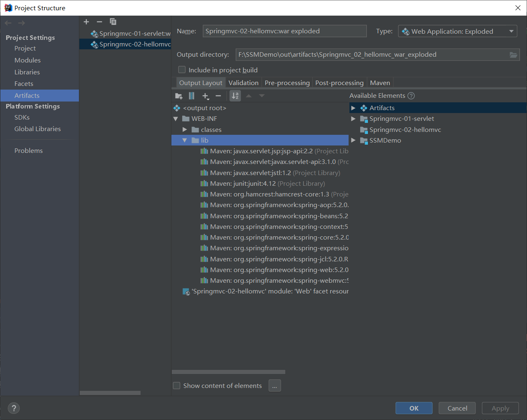The width and height of the screenshot is (527, 420).
Task: Add a new artifact with plus icon
Action: [86, 22]
